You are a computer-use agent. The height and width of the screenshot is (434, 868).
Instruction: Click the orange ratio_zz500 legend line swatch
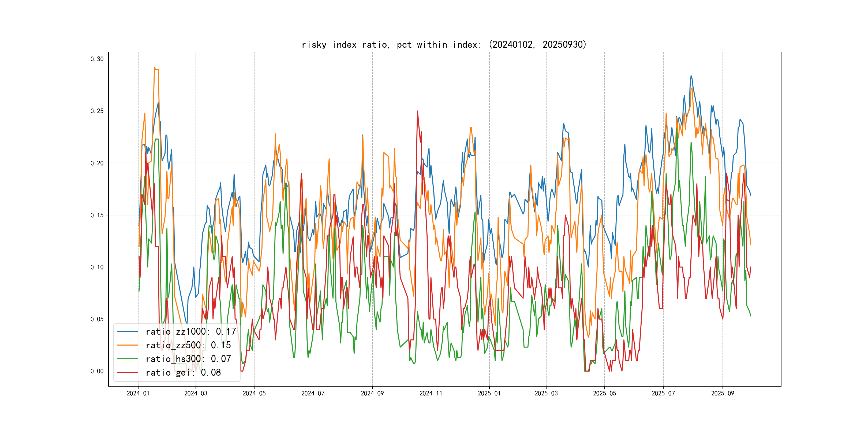127,345
